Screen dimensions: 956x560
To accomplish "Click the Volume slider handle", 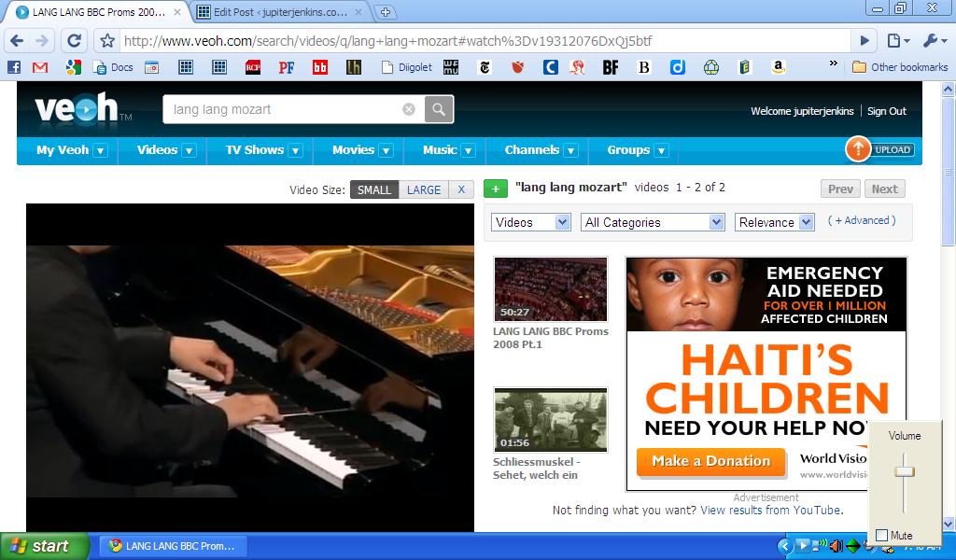I will pyautogui.click(x=904, y=471).
